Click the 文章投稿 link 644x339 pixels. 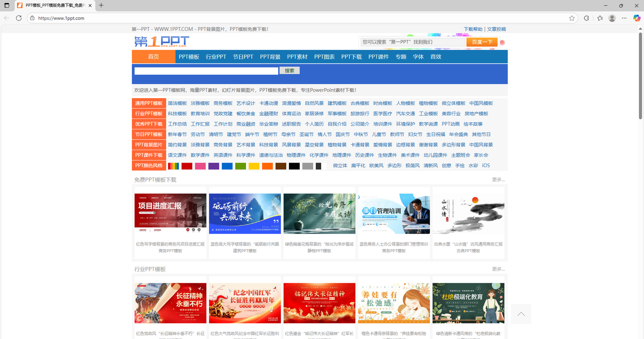(496, 29)
